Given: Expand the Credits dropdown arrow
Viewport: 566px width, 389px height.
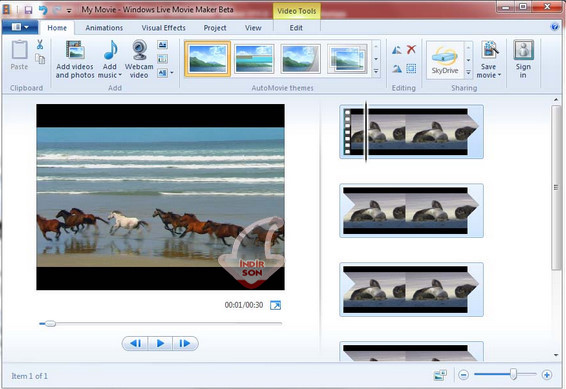Looking at the screenshot, I should (172, 73).
